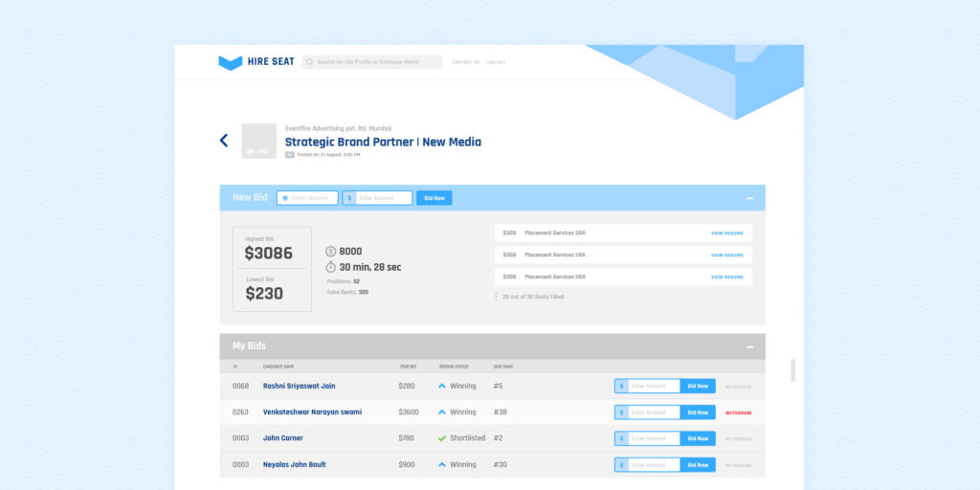Click the "$3086" highest bid value
Viewport: 980px width, 490px height.
[269, 253]
